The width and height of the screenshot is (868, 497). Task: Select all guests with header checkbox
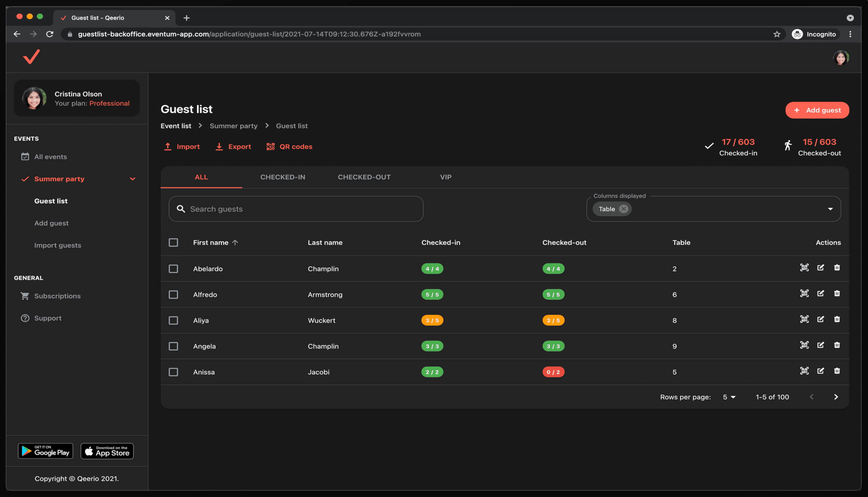[173, 242]
